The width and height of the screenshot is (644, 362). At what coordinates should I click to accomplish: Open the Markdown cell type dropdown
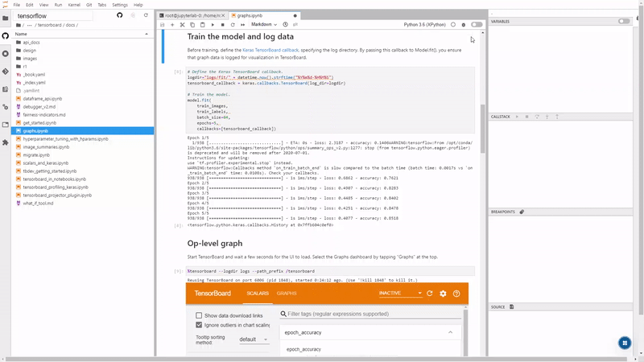(x=264, y=25)
